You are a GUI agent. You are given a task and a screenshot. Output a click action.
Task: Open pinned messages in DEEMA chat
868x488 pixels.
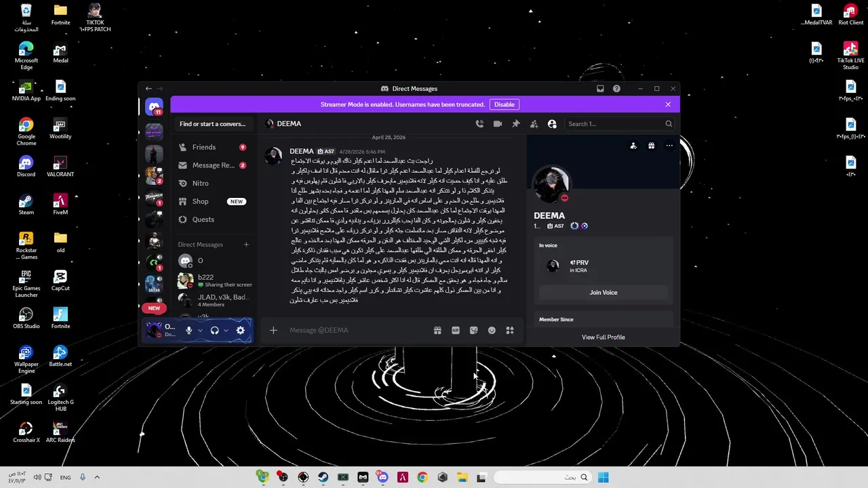pyautogui.click(x=516, y=124)
